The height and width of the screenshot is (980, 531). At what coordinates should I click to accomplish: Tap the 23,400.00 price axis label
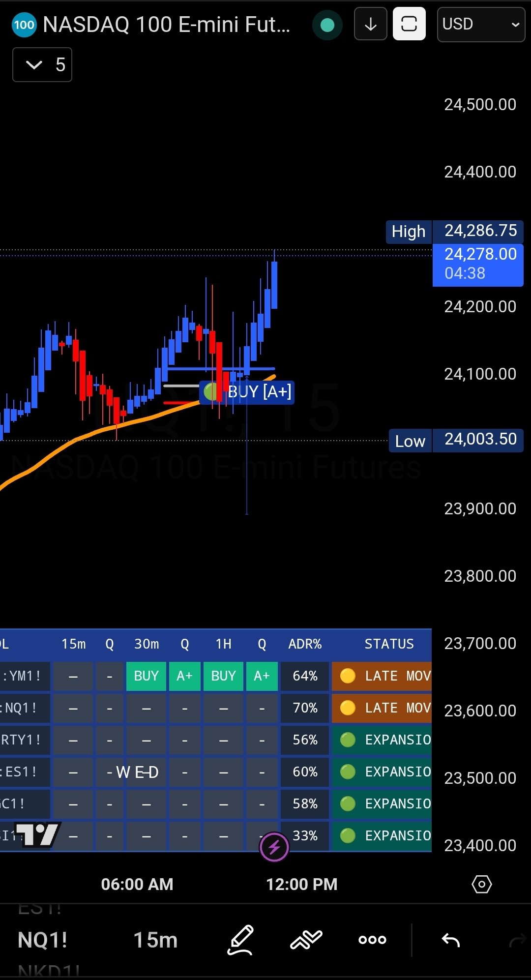tap(480, 845)
